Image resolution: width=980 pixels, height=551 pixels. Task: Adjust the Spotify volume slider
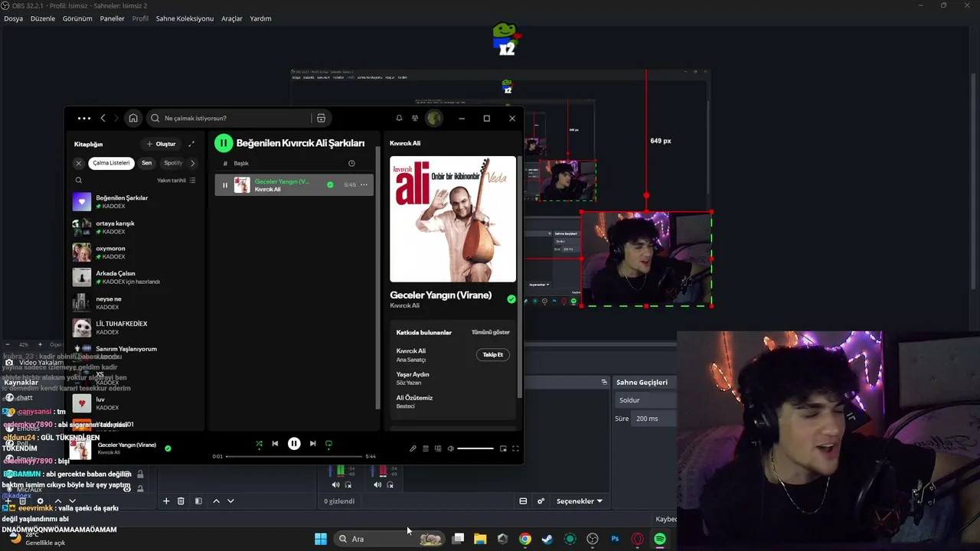pos(475,448)
